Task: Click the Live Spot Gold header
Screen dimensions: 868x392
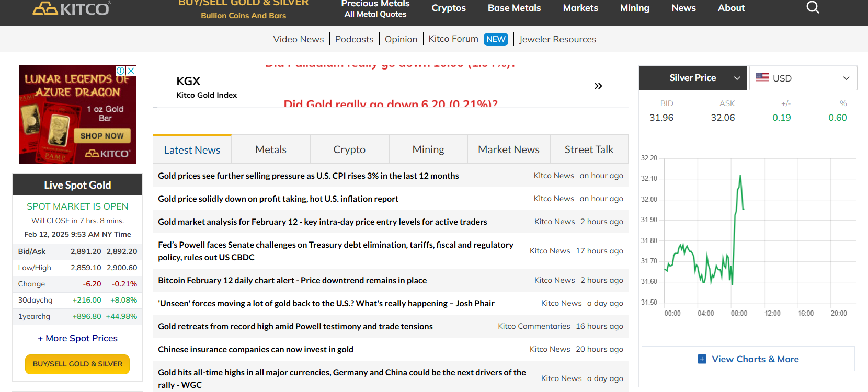Action: (x=77, y=185)
